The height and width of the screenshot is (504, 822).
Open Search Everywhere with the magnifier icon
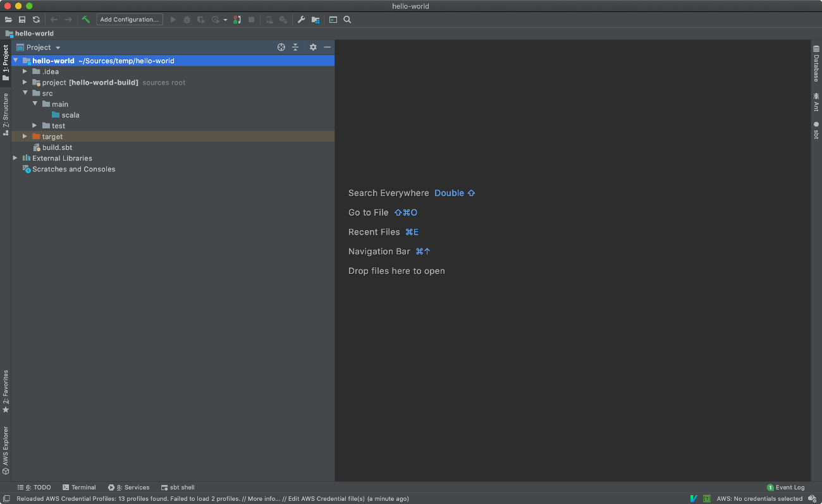347,20
